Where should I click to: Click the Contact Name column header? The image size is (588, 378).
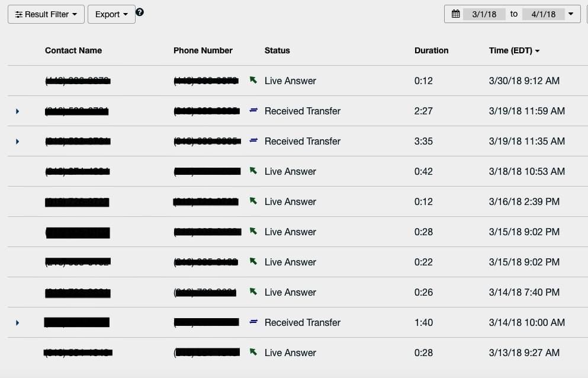[x=73, y=50]
